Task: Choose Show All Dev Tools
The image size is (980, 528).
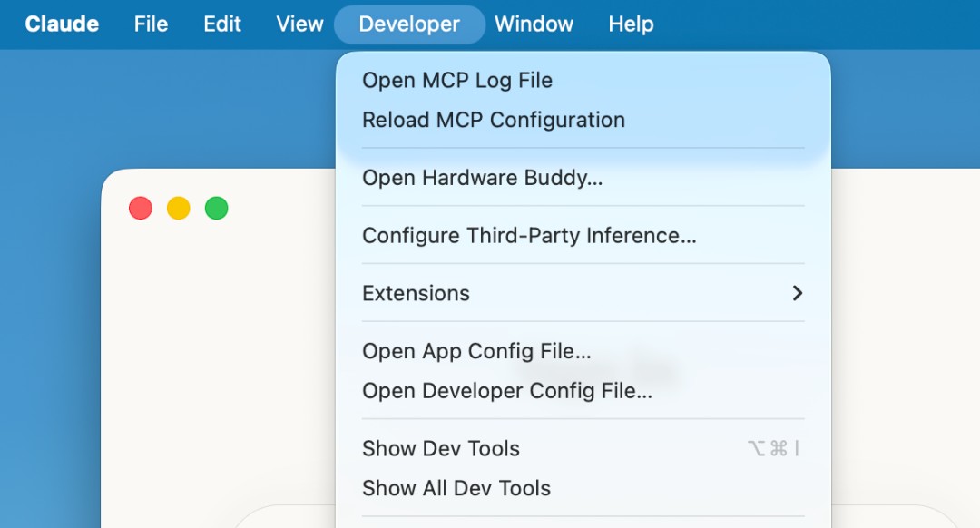Action: pyautogui.click(x=456, y=488)
